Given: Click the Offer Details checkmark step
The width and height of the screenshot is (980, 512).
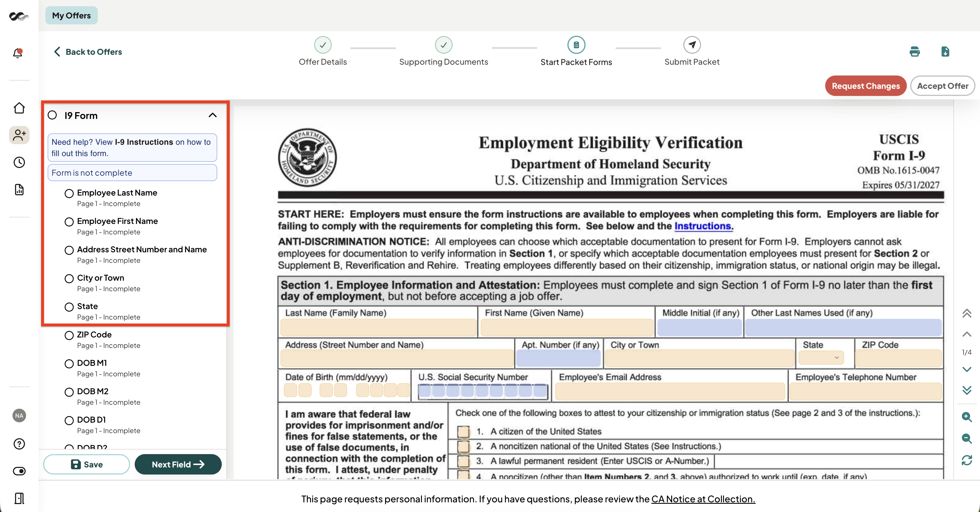Looking at the screenshot, I should coord(323,45).
